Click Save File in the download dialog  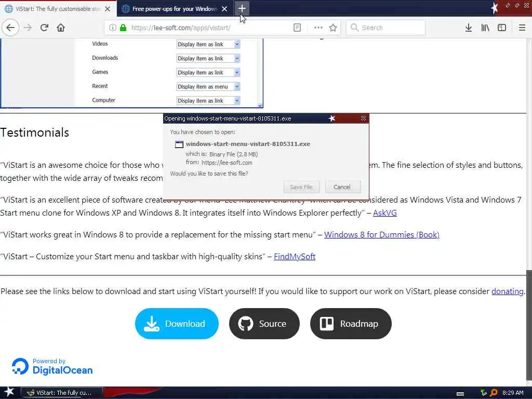pyautogui.click(x=301, y=187)
